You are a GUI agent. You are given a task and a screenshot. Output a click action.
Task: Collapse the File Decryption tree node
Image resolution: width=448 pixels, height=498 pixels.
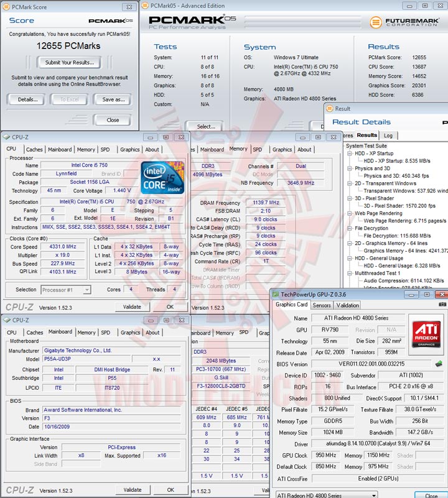click(350, 228)
